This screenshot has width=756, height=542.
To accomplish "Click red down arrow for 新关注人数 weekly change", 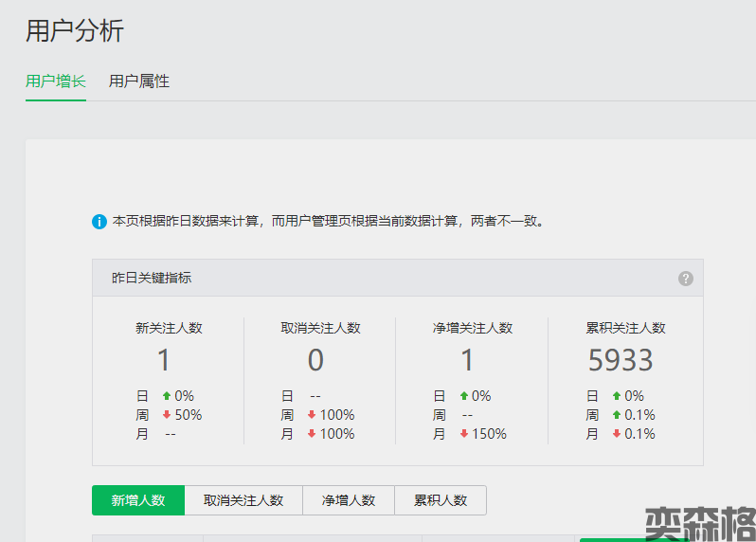I will coord(167,415).
